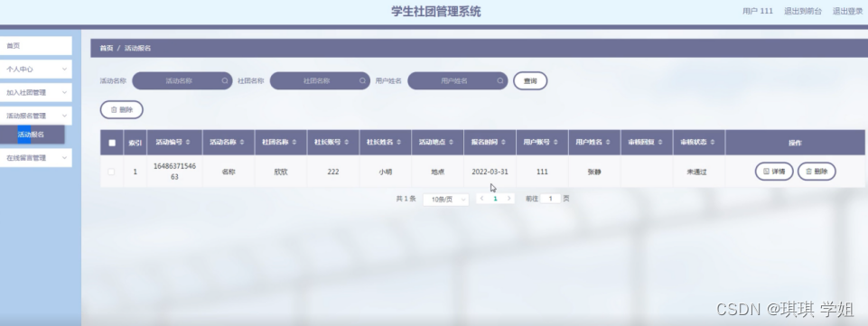Click the 222 president account cell
This screenshot has height=326, width=868.
point(333,172)
